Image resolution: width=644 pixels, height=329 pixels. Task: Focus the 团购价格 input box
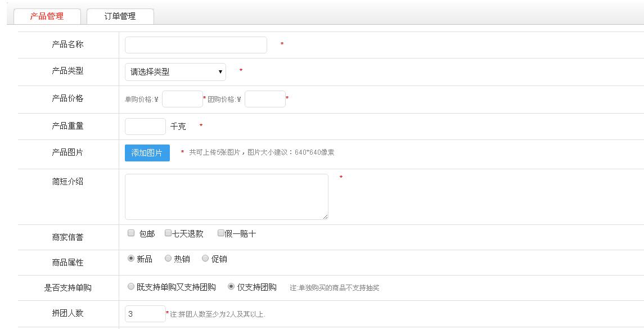click(x=265, y=99)
